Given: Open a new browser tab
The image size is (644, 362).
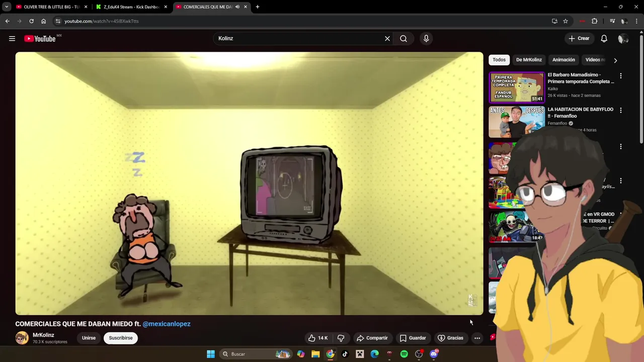Looking at the screenshot, I should (258, 7).
